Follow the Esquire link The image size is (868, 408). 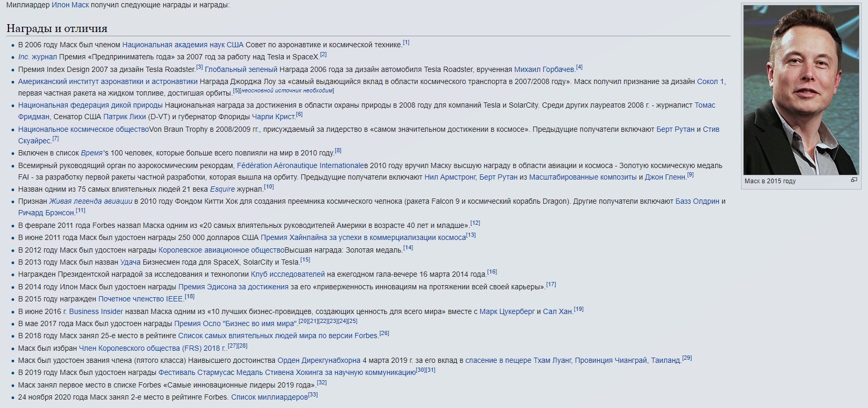click(223, 189)
